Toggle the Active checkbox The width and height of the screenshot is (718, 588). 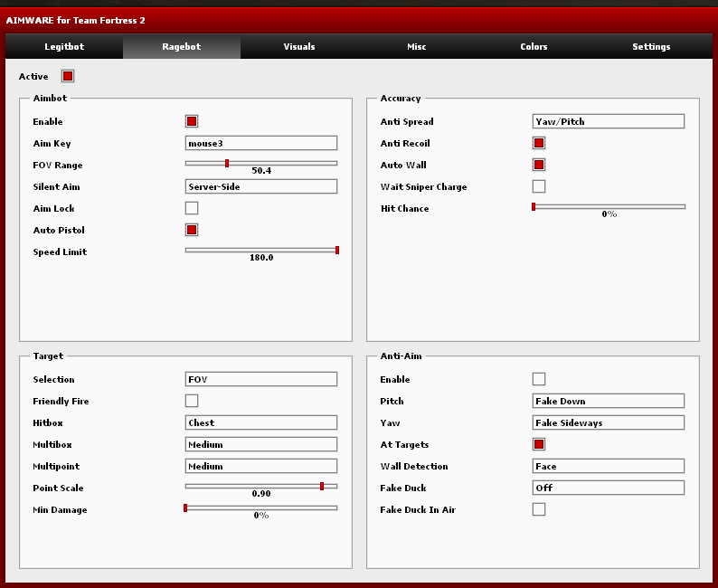(x=68, y=76)
